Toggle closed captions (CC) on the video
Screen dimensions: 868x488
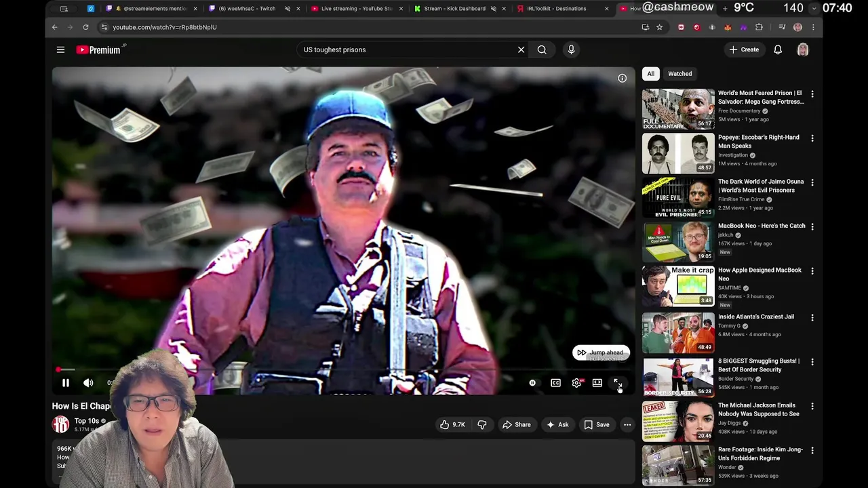pos(555,383)
